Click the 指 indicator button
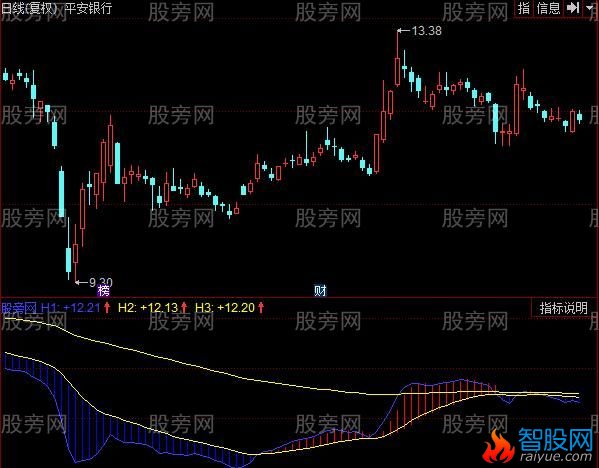The image size is (599, 468). click(x=524, y=8)
